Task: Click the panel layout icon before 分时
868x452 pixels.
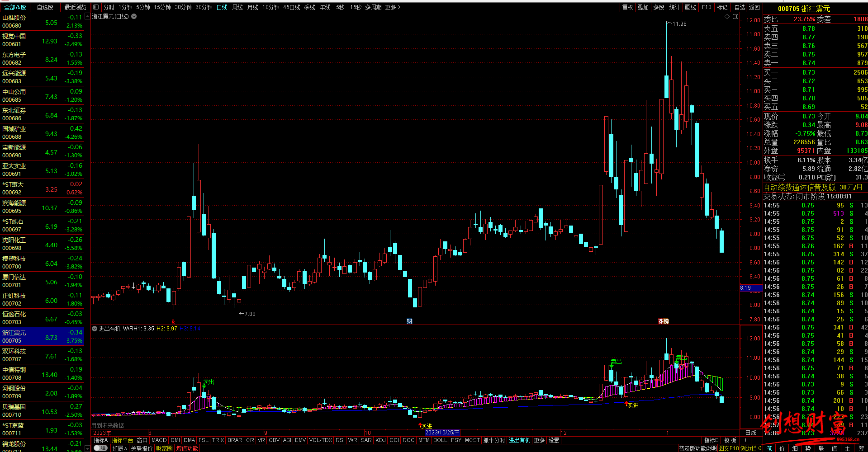Action: tap(95, 7)
